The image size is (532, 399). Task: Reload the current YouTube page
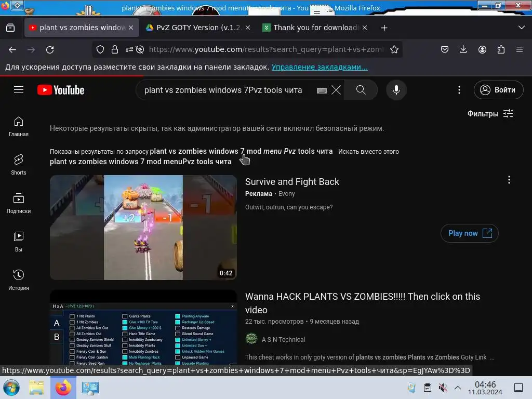click(50, 49)
